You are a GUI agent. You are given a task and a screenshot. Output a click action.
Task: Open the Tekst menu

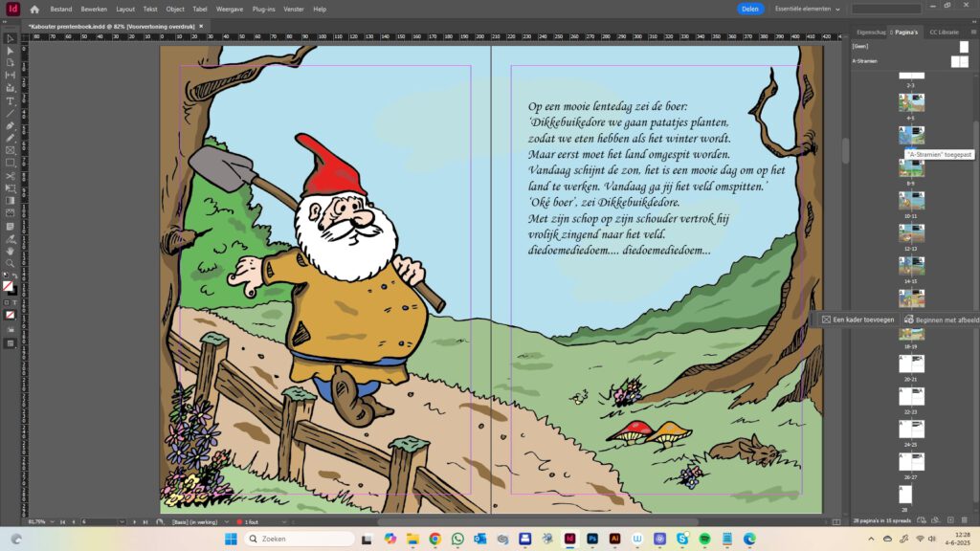click(x=150, y=10)
